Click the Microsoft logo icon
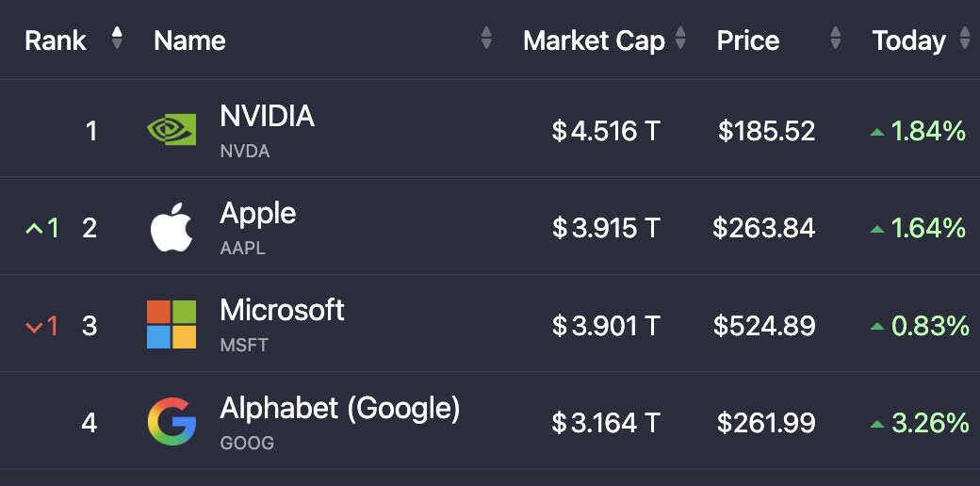Screen dimensions: 980x486 [x=171, y=325]
